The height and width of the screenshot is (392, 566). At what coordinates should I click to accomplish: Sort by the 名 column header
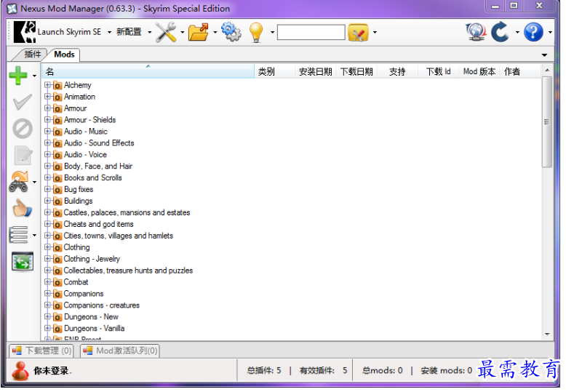148,71
